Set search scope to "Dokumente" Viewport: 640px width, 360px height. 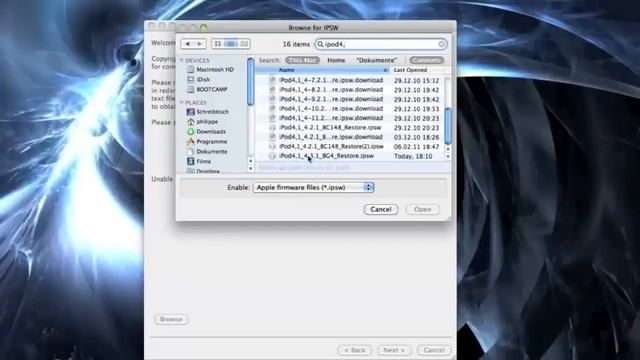click(376, 60)
